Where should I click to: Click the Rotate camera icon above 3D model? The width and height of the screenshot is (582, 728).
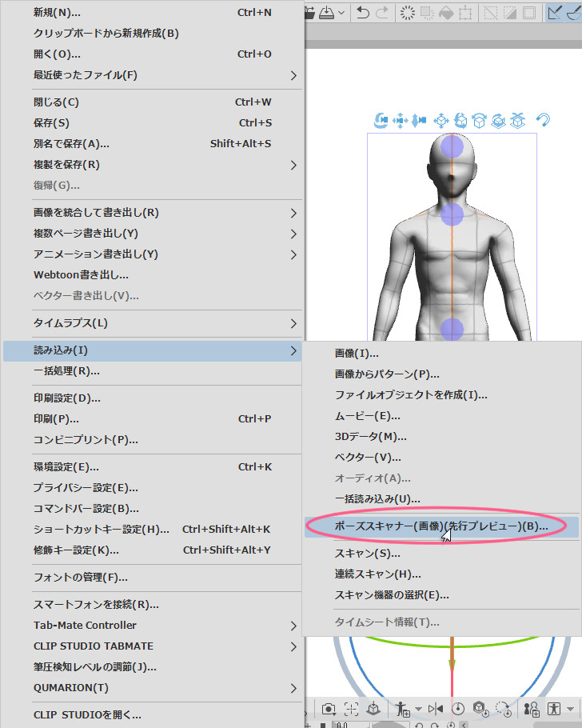tap(381, 121)
